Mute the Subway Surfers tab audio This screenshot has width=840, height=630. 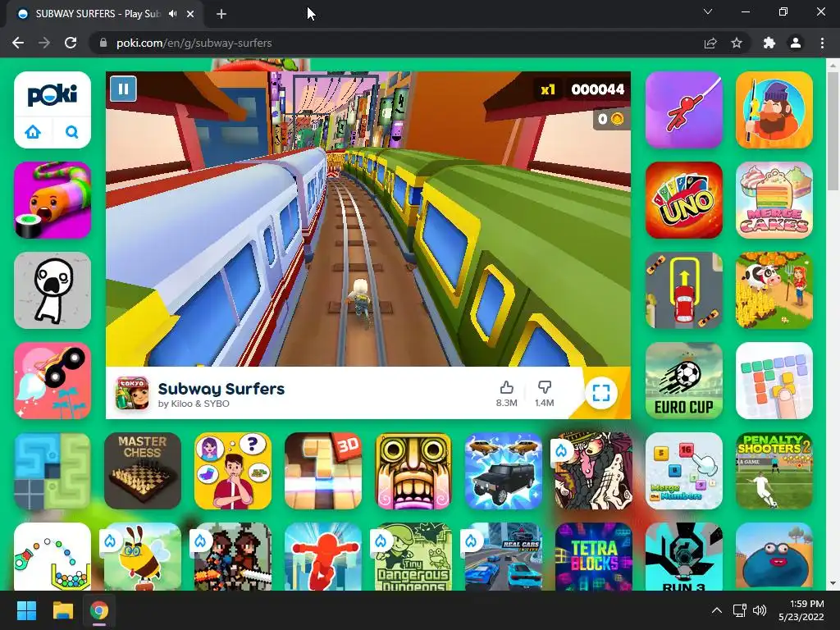pyautogui.click(x=172, y=14)
